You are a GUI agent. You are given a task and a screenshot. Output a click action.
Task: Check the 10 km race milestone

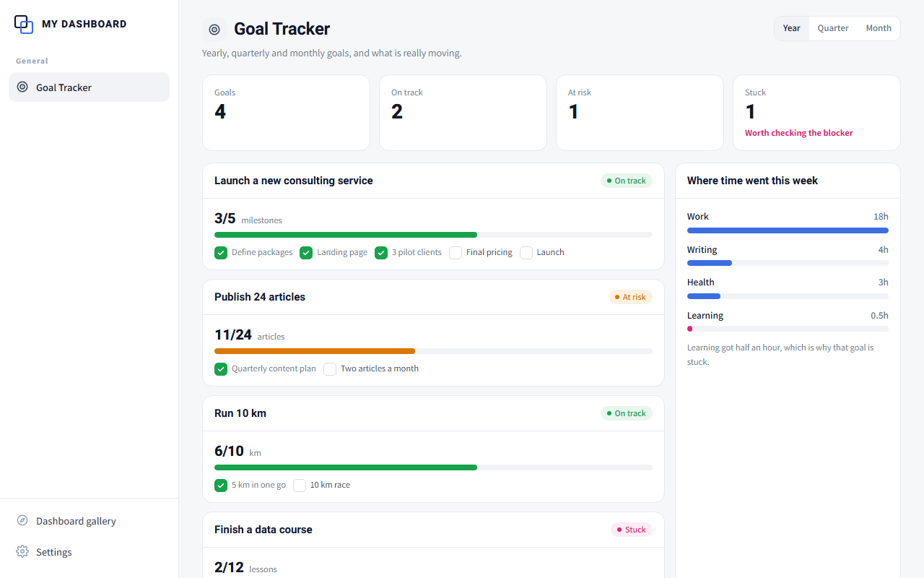point(300,486)
